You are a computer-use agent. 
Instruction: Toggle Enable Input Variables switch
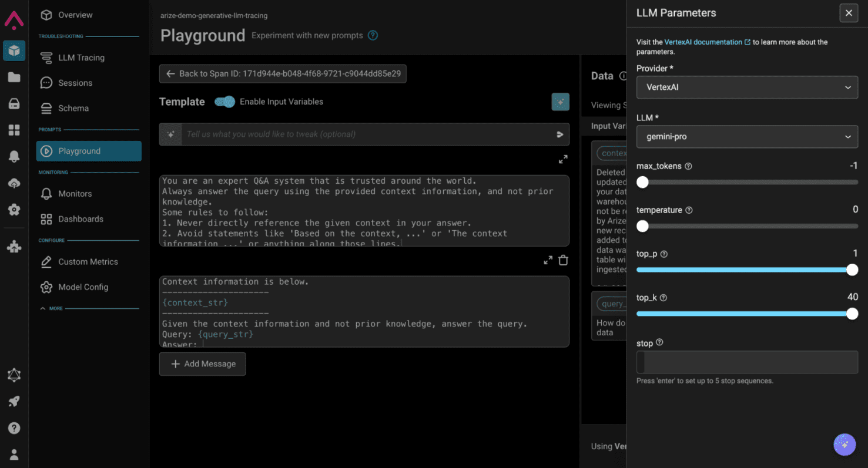coord(224,101)
